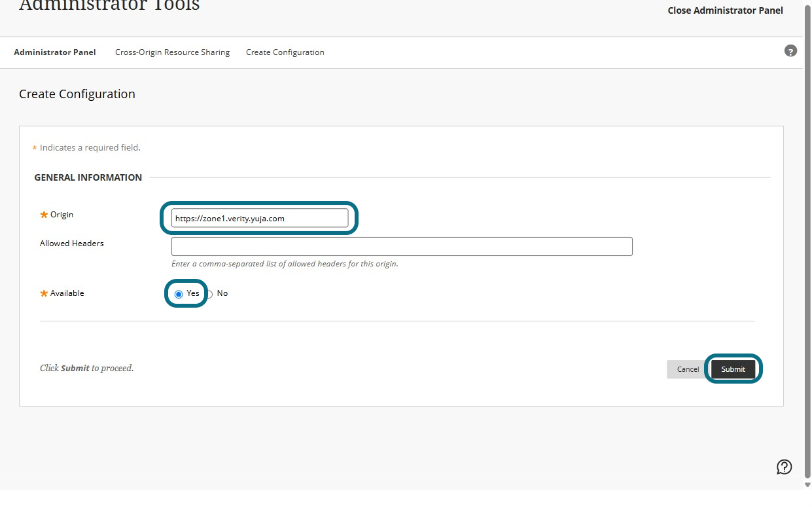Click the 'Indicates a required field.' note
812x508 pixels.
(x=90, y=148)
